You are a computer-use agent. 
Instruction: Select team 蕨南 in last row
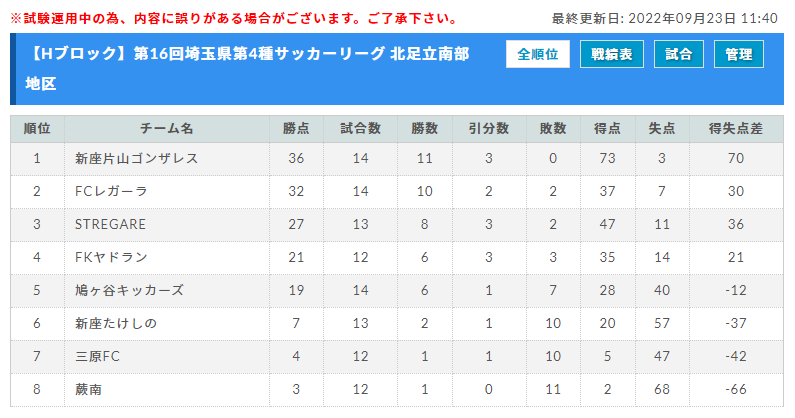[x=89, y=389]
